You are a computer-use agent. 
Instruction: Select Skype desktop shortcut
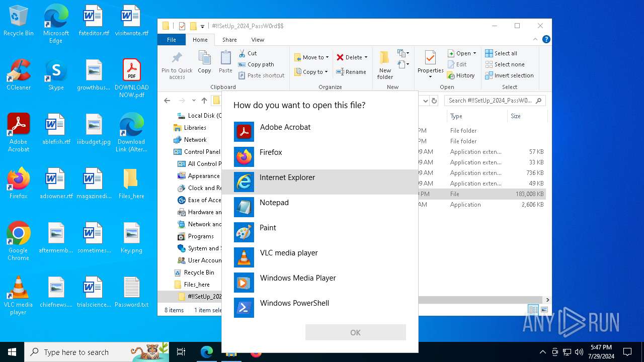click(x=56, y=75)
